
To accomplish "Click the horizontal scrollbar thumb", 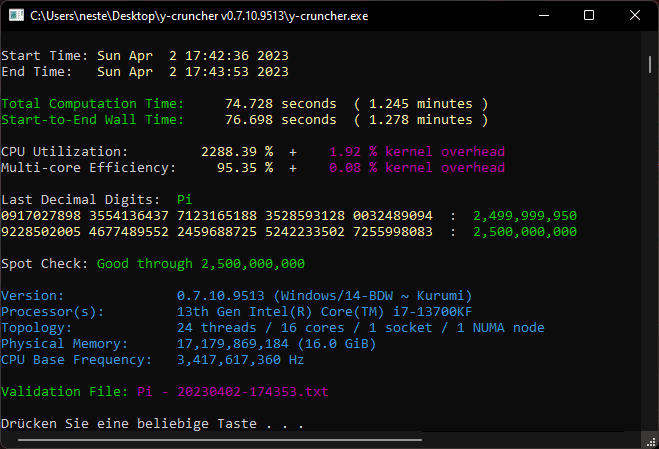I will 220,440.
